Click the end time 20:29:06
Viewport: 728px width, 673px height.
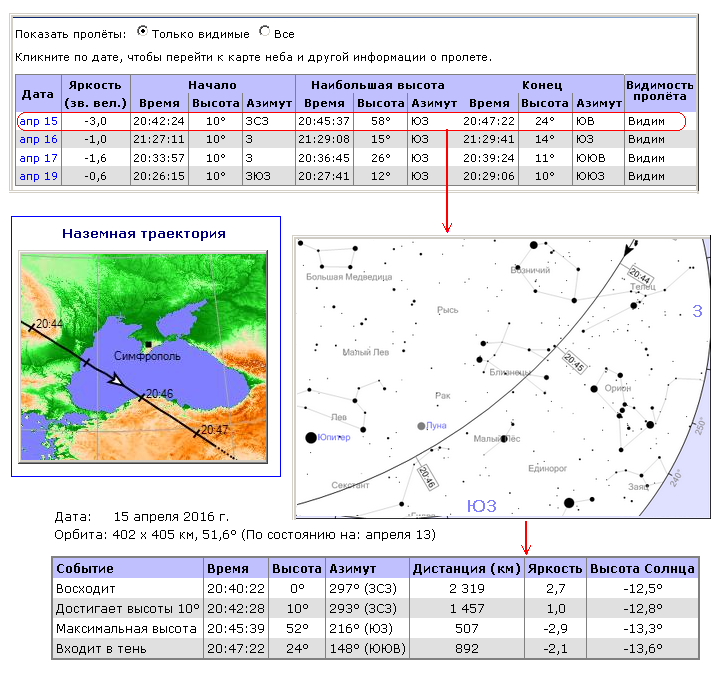(x=488, y=176)
